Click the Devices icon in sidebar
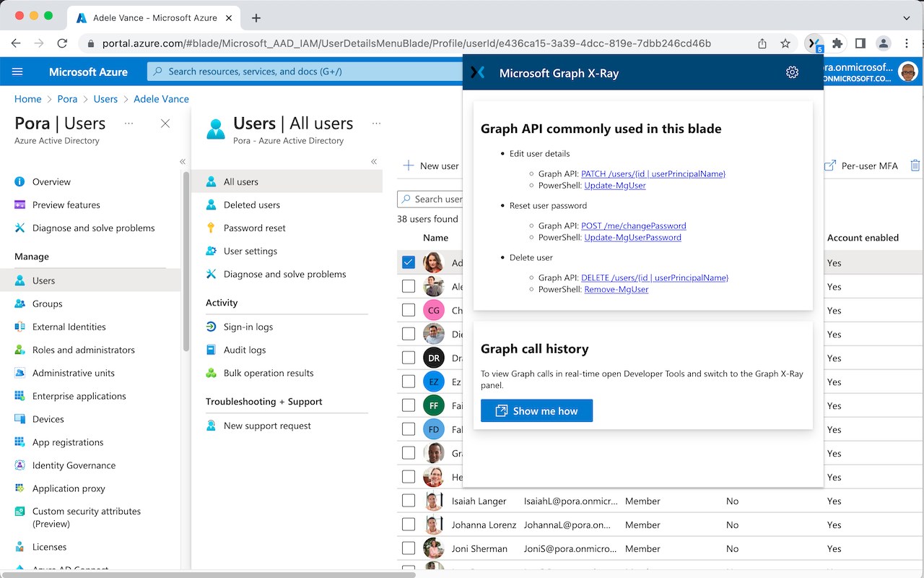Image resolution: width=924 pixels, height=578 pixels. click(19, 419)
